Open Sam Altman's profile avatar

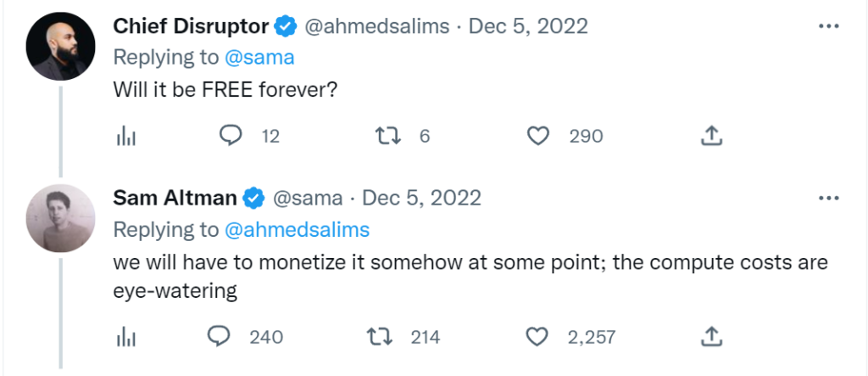(x=60, y=219)
